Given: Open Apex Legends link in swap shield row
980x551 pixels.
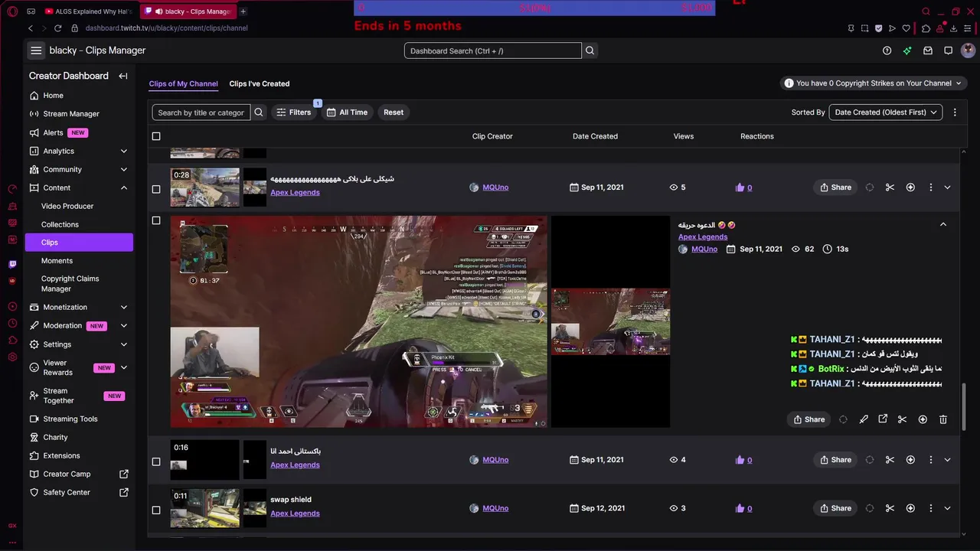Looking at the screenshot, I should point(295,514).
